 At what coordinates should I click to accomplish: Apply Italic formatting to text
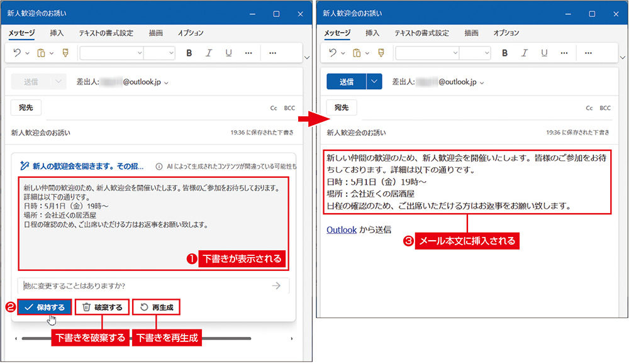[209, 53]
